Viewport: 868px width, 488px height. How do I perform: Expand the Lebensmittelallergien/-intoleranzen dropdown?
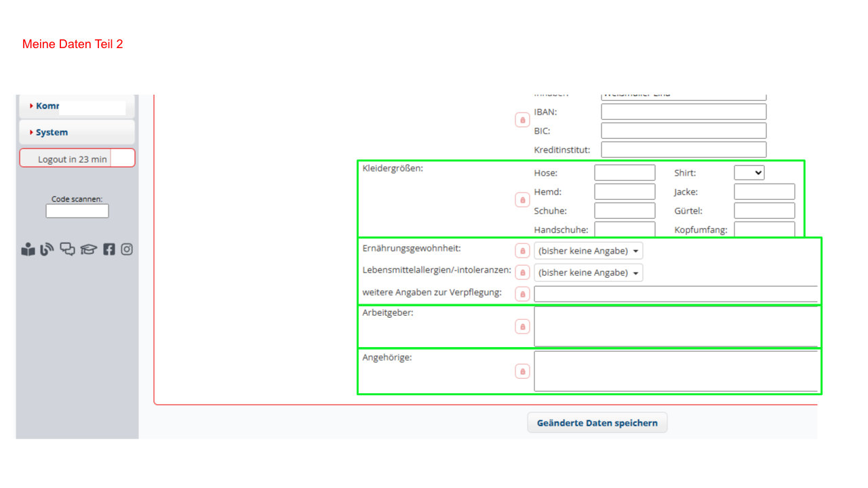click(x=588, y=272)
